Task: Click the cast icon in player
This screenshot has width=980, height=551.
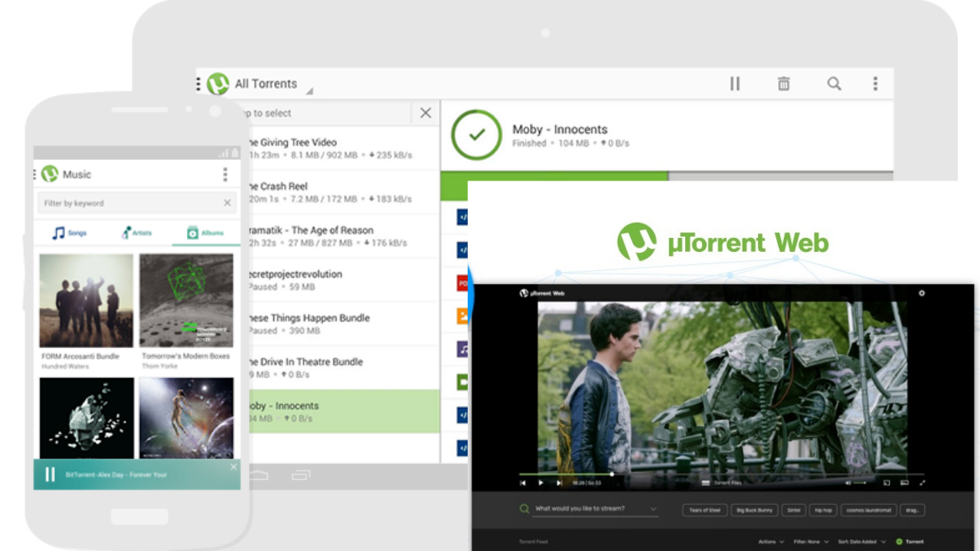Action: 887,483
